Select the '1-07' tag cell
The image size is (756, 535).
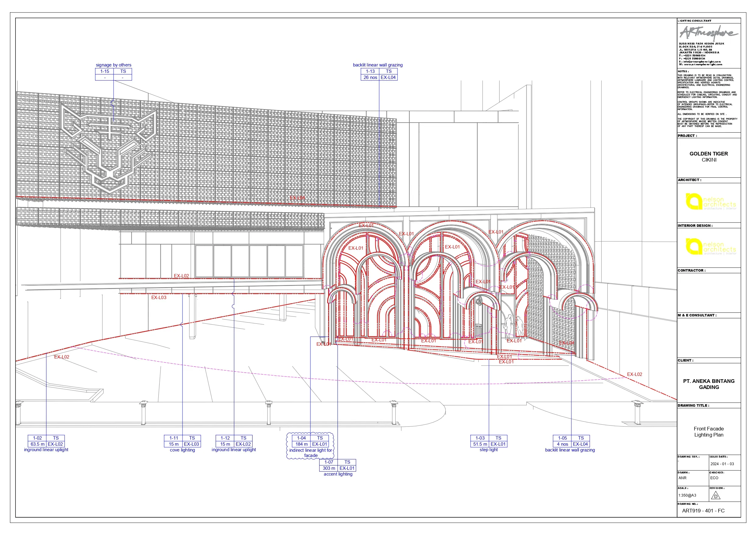pyautogui.click(x=329, y=462)
